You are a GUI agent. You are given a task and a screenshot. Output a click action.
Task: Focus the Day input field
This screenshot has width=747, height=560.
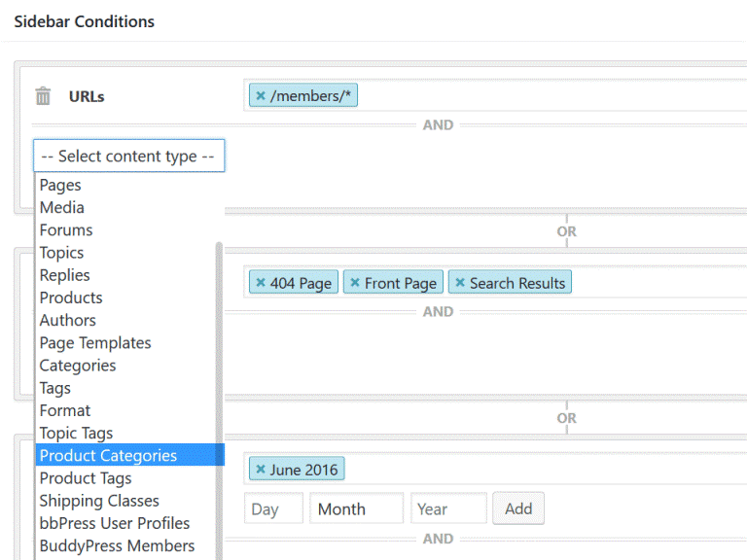click(x=273, y=508)
